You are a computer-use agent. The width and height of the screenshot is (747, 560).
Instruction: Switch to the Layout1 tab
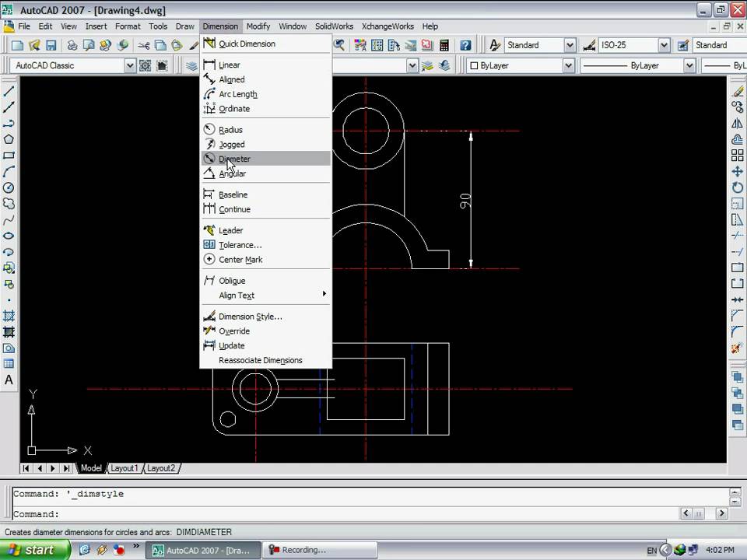pyautogui.click(x=124, y=468)
